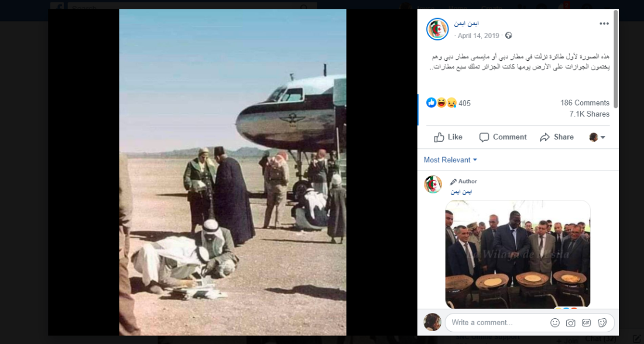Click into the Write a comment field
Viewport: 644px width, 344px height.
pyautogui.click(x=497, y=323)
